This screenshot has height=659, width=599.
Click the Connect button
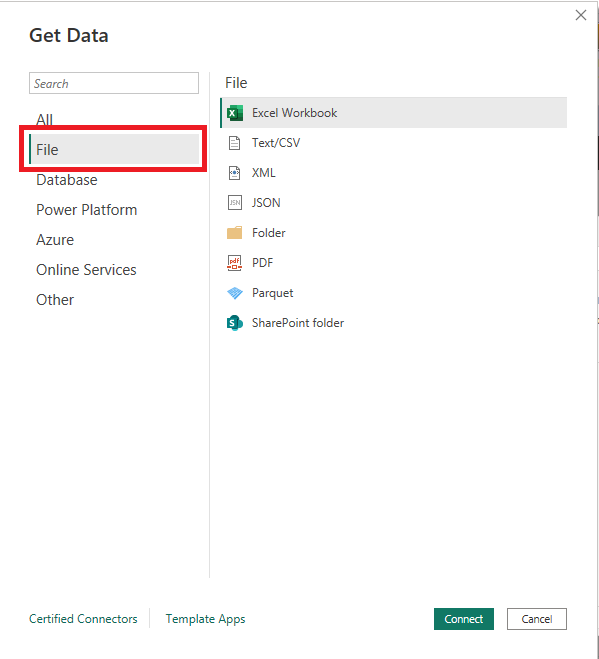[464, 619]
